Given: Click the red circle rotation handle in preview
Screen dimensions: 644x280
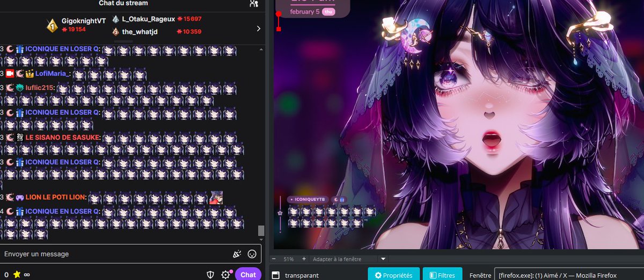Looking at the screenshot, I should (x=279, y=13).
